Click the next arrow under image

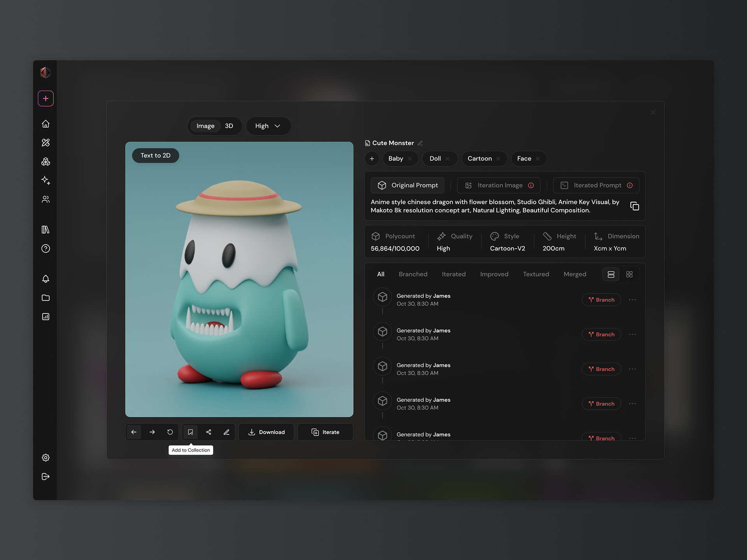(152, 432)
